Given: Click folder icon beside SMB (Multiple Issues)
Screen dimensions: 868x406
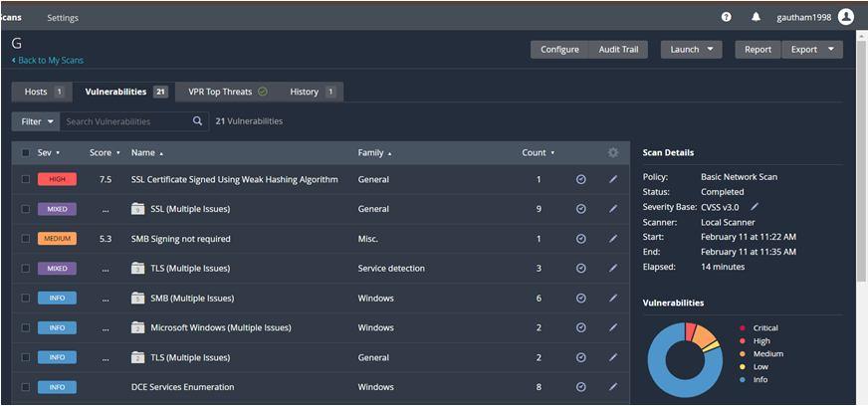Looking at the screenshot, I should pyautogui.click(x=137, y=299).
